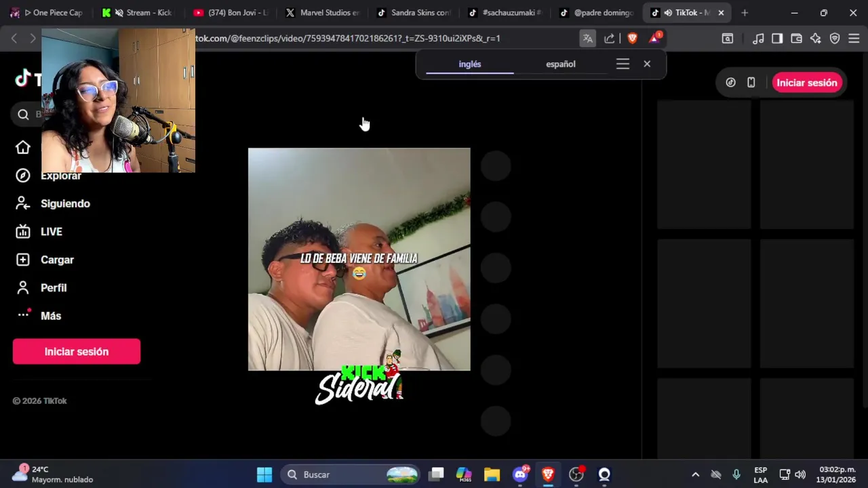Screen dimensions: 868x488
Task: Open Brave main hamburger menu
Action: pyautogui.click(x=854, y=39)
